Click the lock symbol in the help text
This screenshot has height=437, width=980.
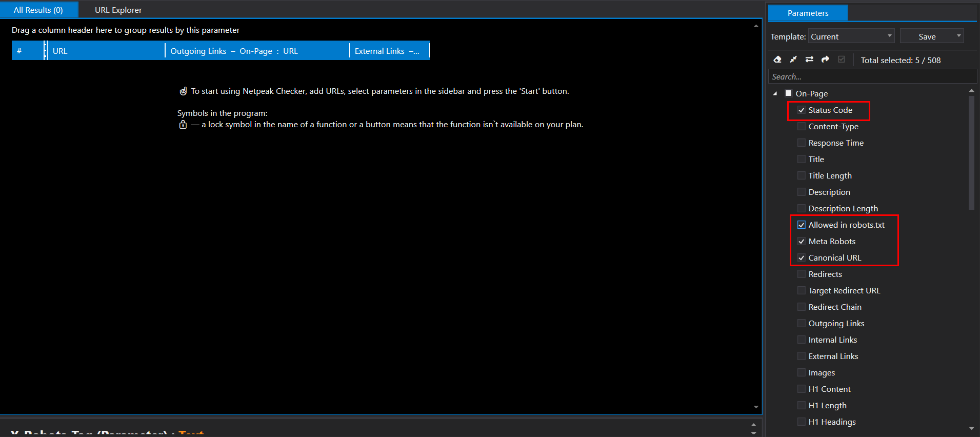click(x=183, y=125)
